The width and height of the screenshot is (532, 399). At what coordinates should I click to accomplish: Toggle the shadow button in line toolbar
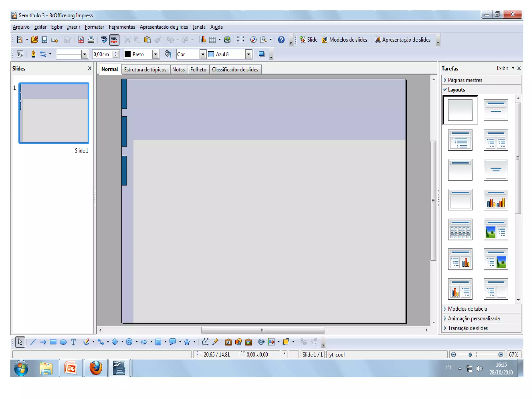(262, 54)
